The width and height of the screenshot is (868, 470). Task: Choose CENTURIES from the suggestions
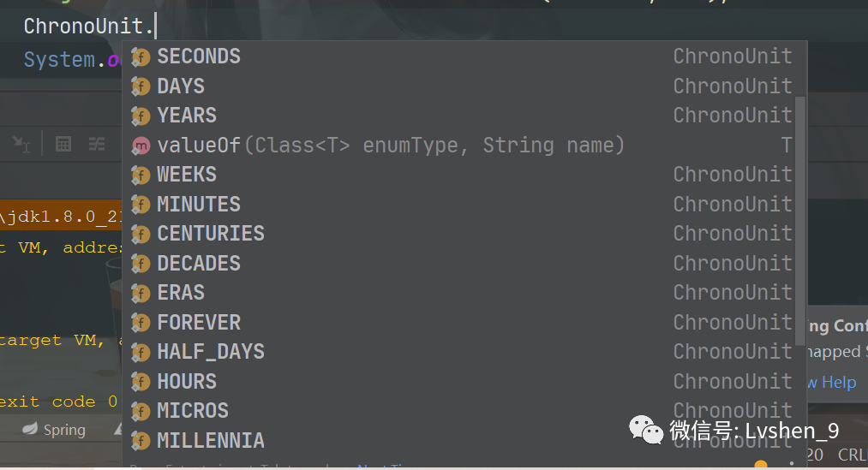[x=211, y=234]
